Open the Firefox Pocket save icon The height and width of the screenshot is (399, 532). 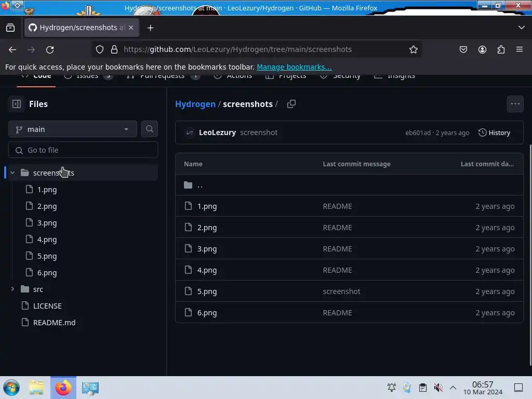[463, 49]
